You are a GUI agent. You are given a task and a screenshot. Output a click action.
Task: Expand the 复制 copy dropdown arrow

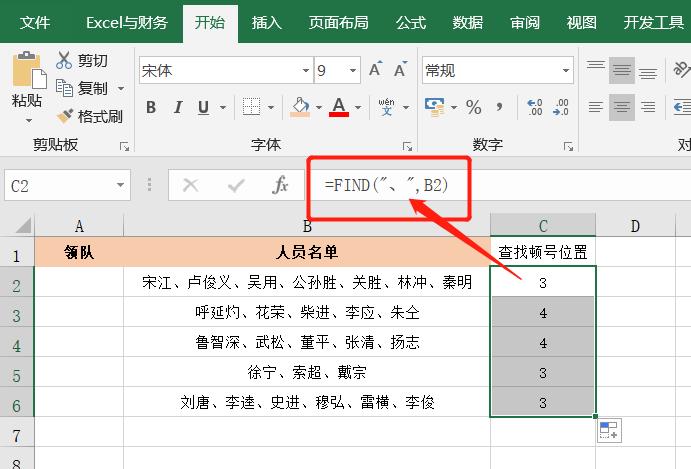pos(121,89)
